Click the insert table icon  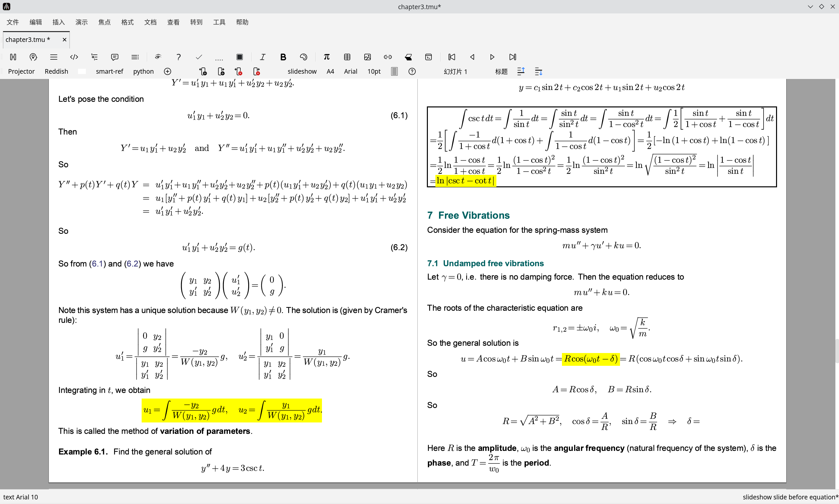(x=347, y=57)
